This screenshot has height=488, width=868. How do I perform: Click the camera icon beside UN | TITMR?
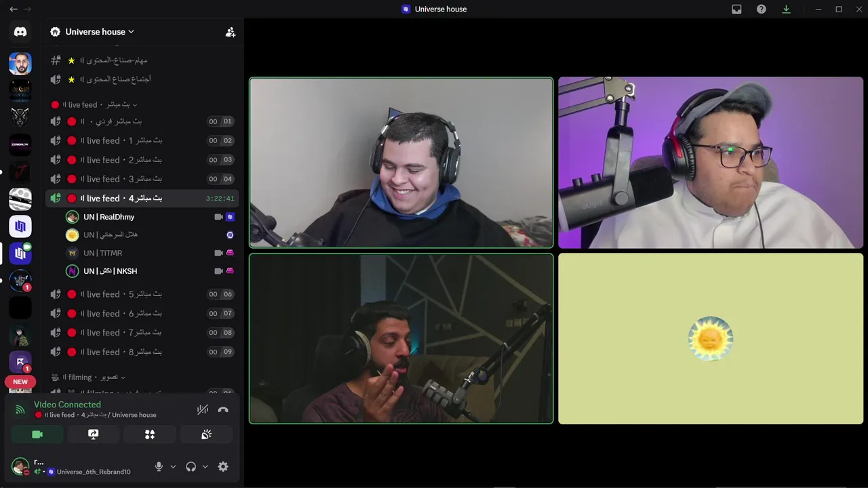tap(218, 253)
